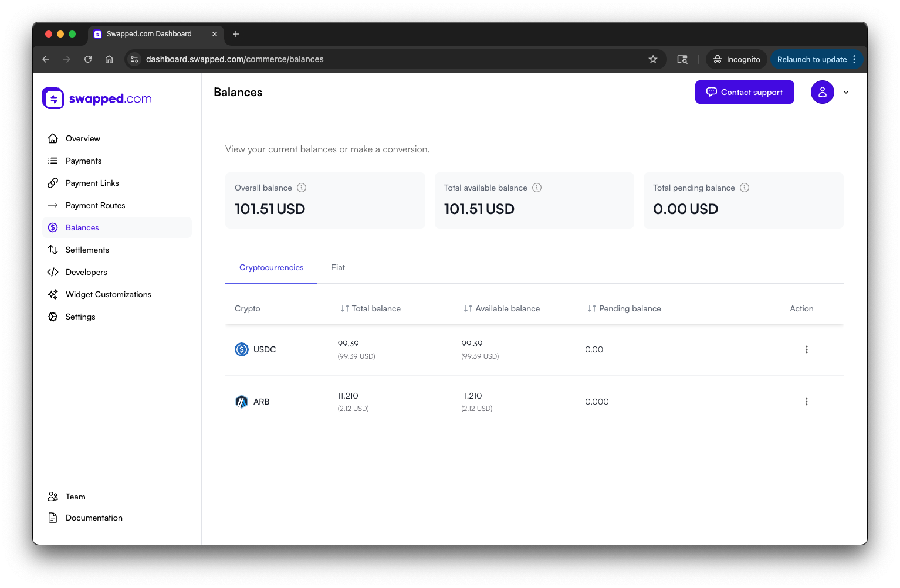Open Payments via its list icon
The image size is (900, 588).
point(53,161)
